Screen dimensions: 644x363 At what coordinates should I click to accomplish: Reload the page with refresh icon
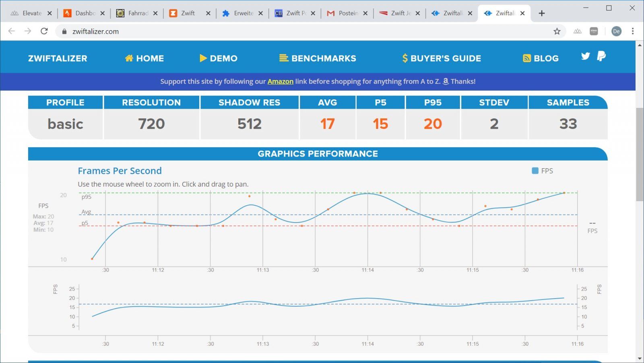44,31
